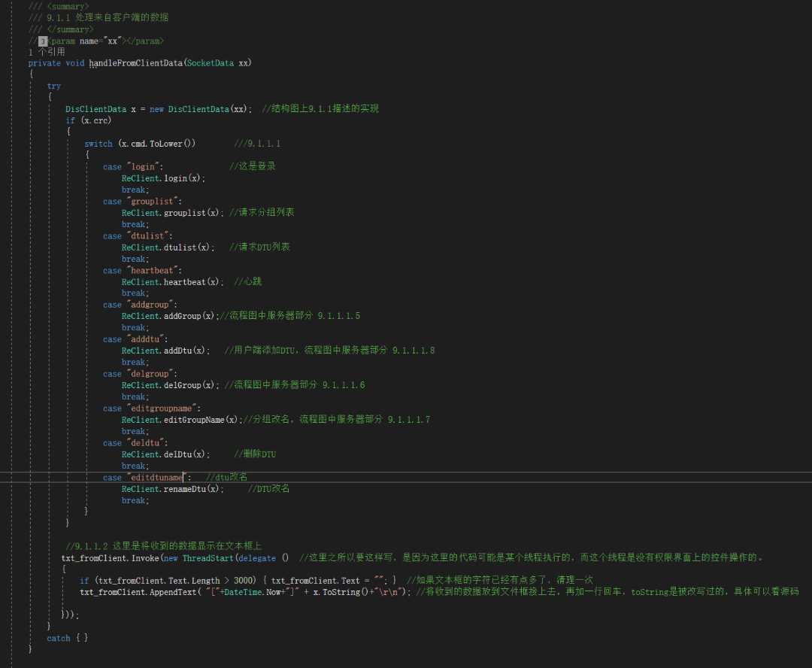
Task: Click the break under ReClient.login(x)
Action: pyautogui.click(x=135, y=190)
